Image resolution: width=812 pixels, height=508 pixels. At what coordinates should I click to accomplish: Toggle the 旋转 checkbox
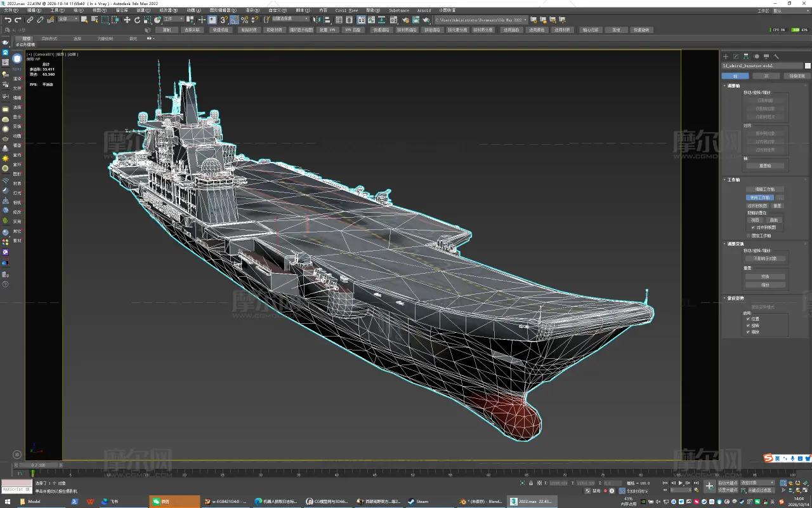pyautogui.click(x=748, y=325)
